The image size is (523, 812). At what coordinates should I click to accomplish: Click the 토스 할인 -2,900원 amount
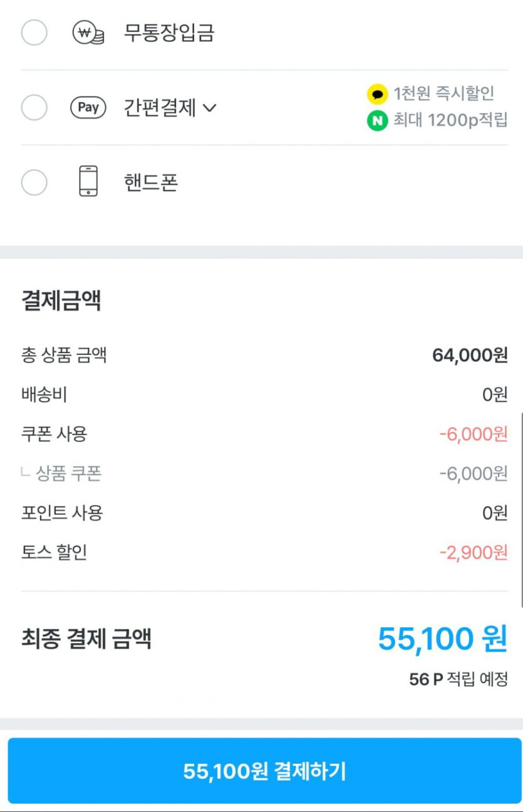[473, 553]
